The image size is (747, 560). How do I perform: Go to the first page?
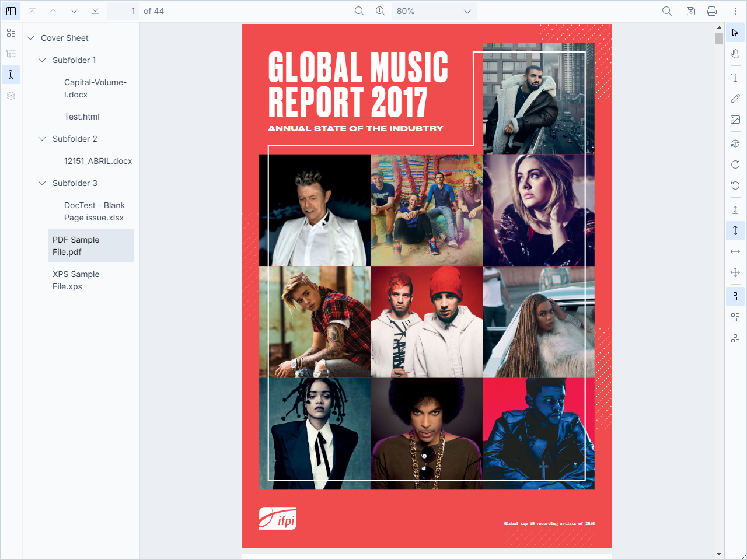[x=32, y=11]
